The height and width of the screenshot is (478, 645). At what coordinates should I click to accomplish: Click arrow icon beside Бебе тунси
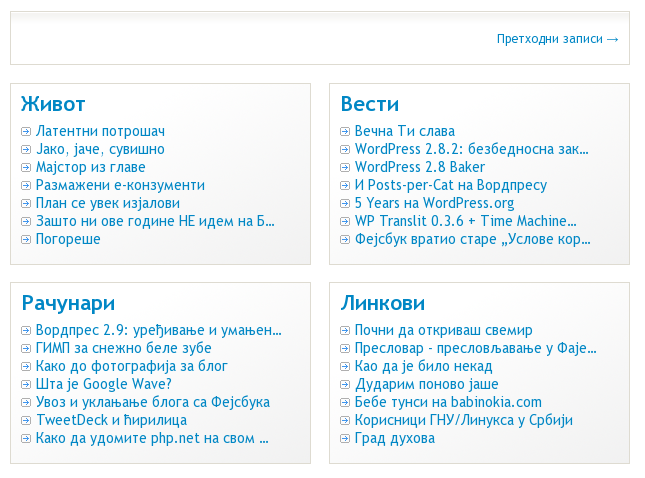[345, 403]
